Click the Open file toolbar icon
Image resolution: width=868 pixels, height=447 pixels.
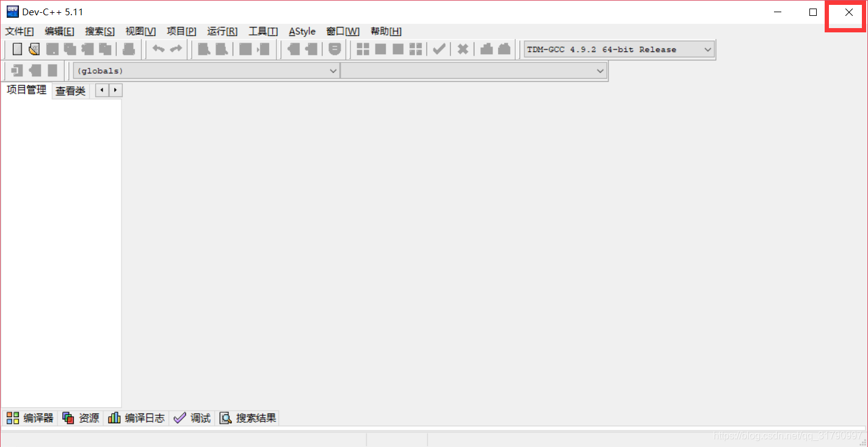34,49
